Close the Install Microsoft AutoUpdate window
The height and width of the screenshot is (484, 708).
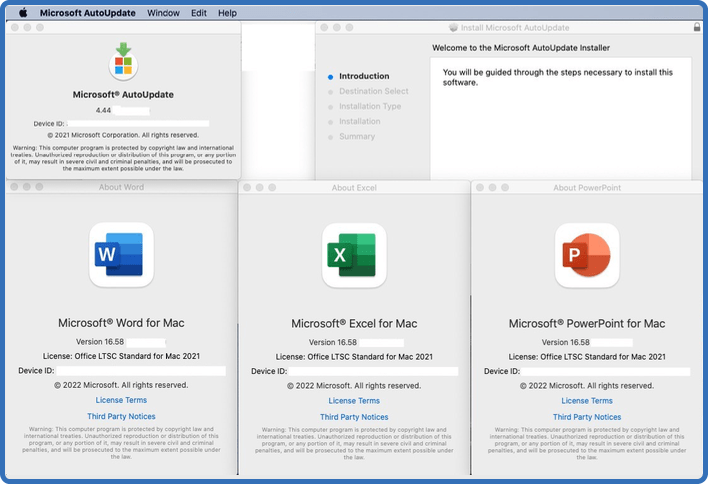tap(324, 28)
